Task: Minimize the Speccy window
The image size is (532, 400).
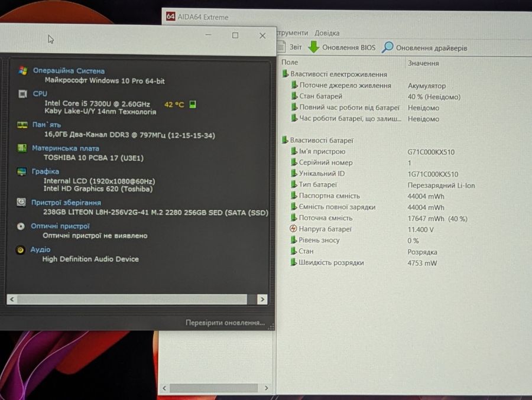Action: pyautogui.click(x=208, y=35)
